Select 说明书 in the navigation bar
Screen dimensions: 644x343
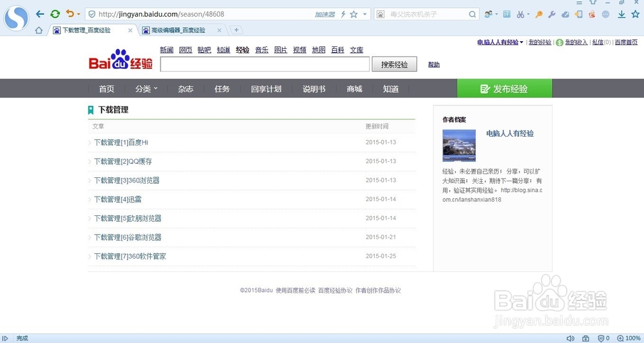pyautogui.click(x=314, y=89)
